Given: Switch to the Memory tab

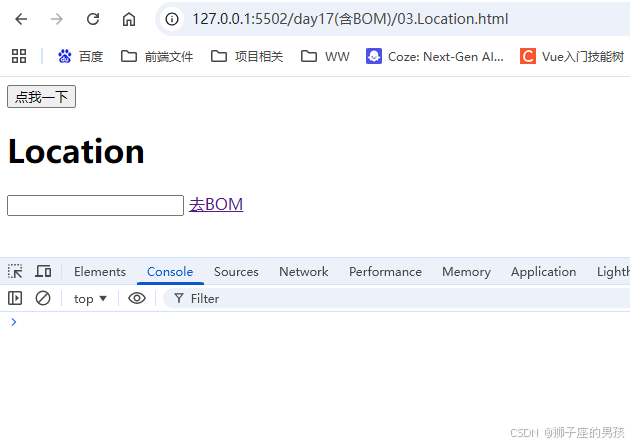Looking at the screenshot, I should (x=466, y=272).
